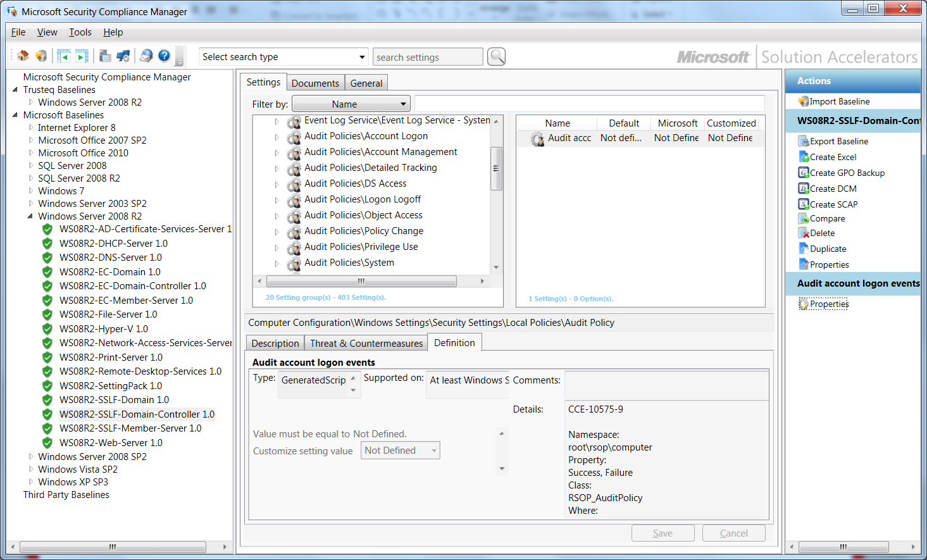
Task: Click the Import Baseline action icon
Action: pyautogui.click(x=804, y=101)
